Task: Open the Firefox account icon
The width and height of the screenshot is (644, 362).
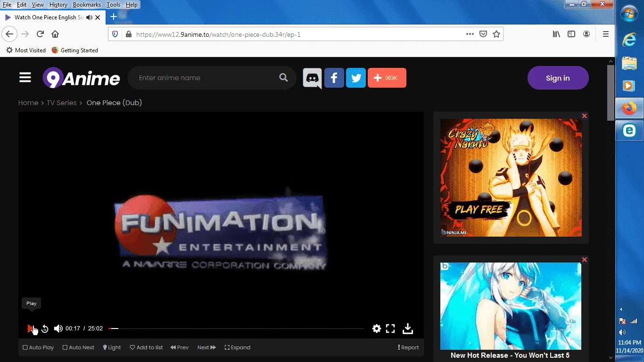Action: [586, 34]
